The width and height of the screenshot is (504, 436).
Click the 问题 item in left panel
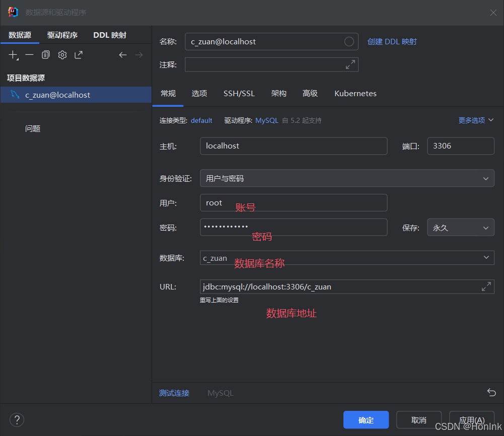[x=32, y=128]
